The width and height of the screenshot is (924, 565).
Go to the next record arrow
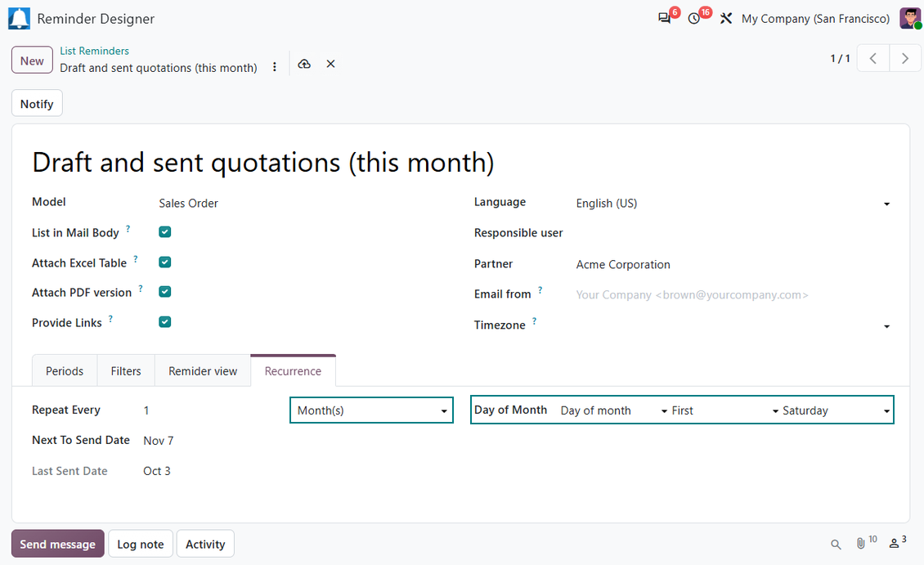[x=905, y=58]
